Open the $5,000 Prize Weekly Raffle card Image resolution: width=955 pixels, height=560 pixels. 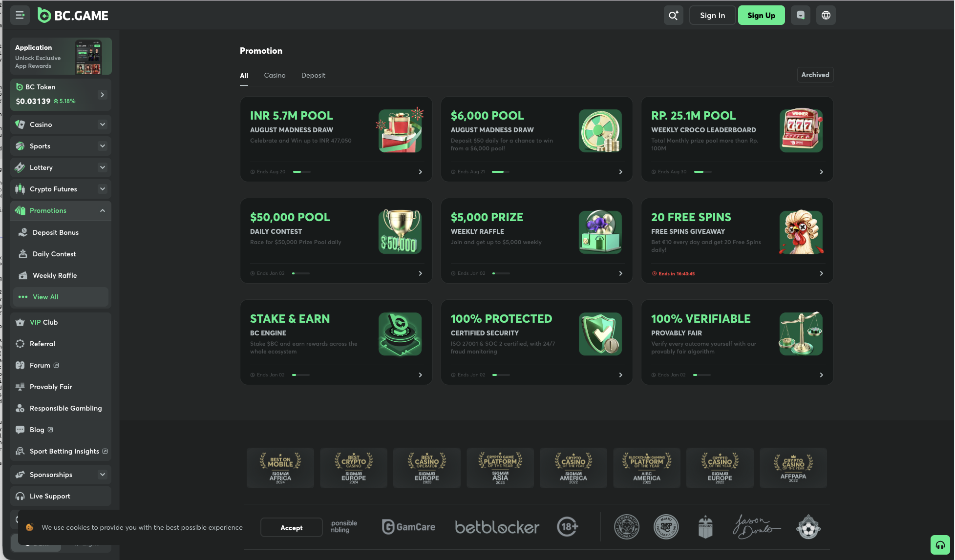[536, 241]
